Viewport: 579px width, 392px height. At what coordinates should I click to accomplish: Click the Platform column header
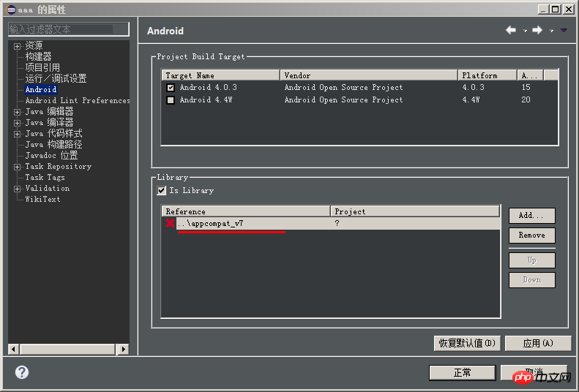pyautogui.click(x=488, y=75)
